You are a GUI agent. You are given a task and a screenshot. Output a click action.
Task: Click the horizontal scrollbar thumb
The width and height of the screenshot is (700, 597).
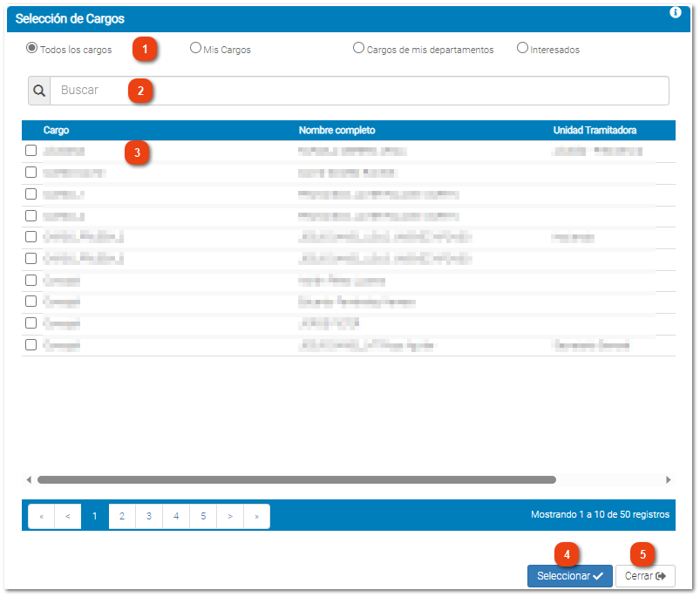[x=296, y=480]
